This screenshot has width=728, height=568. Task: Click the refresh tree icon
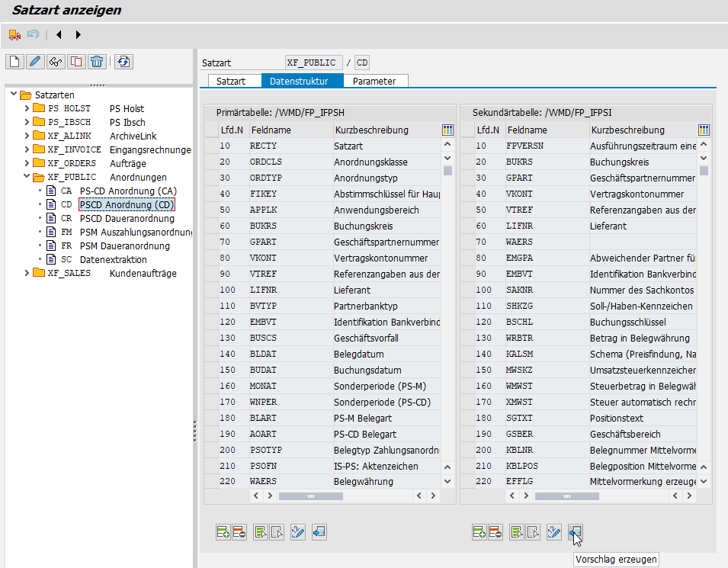(123, 62)
